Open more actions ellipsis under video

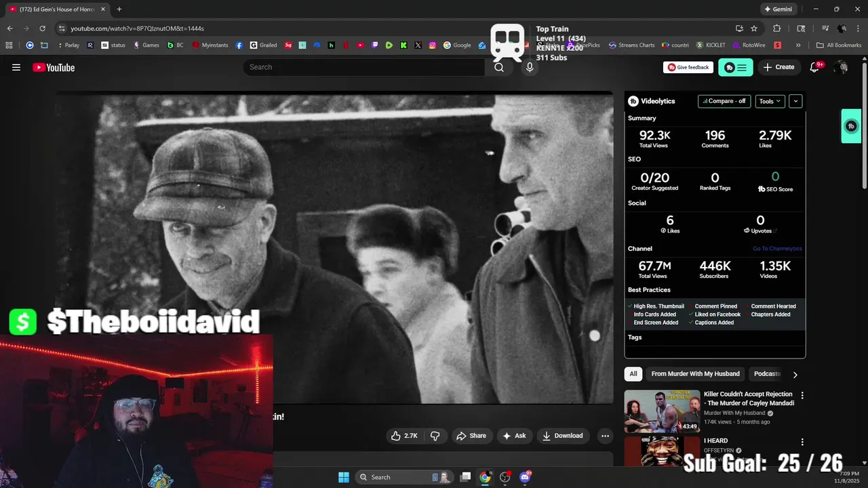605,436
